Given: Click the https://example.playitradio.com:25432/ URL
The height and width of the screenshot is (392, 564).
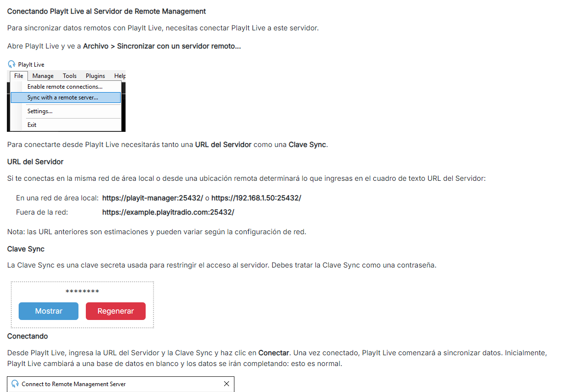Looking at the screenshot, I should [168, 212].
